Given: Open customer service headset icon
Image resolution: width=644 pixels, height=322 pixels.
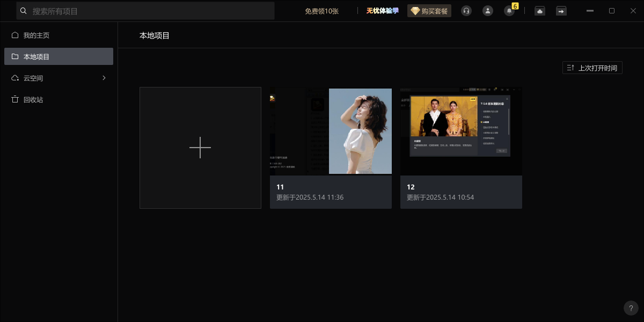Looking at the screenshot, I should 466,11.
